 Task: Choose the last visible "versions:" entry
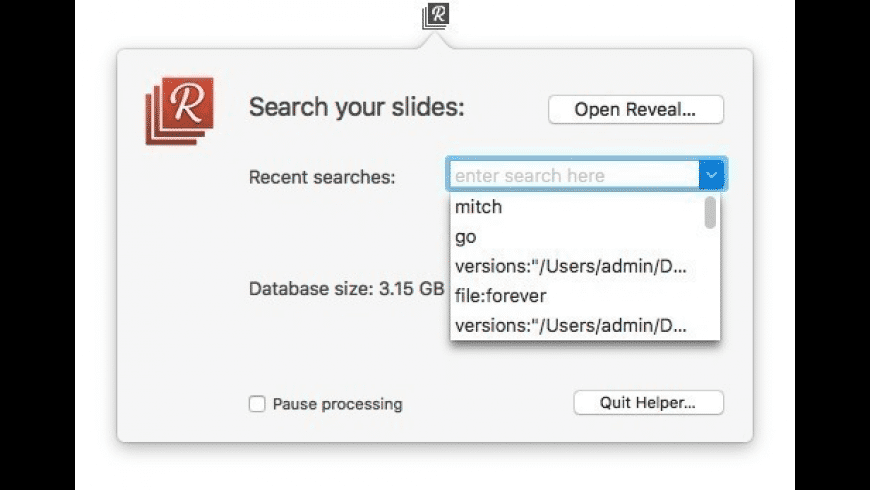(x=572, y=326)
